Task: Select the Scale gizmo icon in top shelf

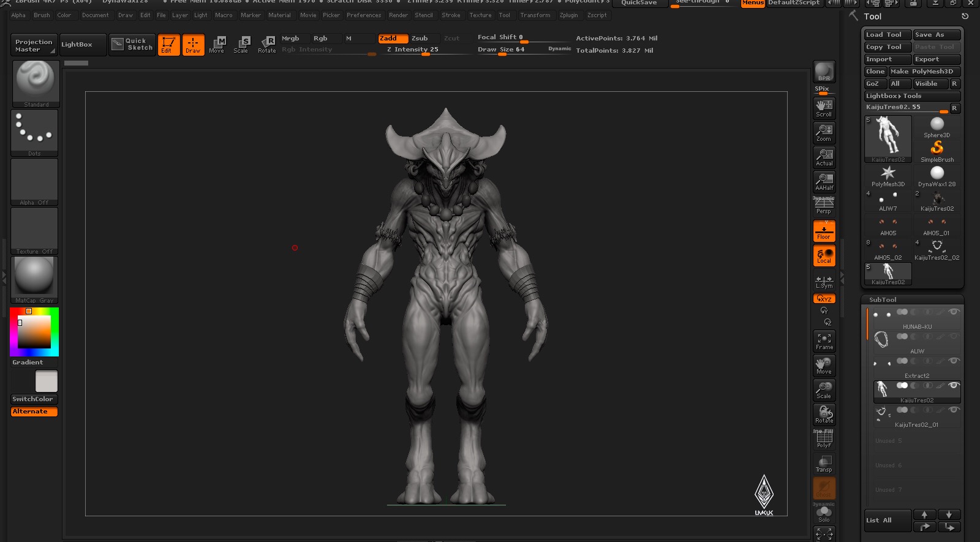Action: click(241, 44)
